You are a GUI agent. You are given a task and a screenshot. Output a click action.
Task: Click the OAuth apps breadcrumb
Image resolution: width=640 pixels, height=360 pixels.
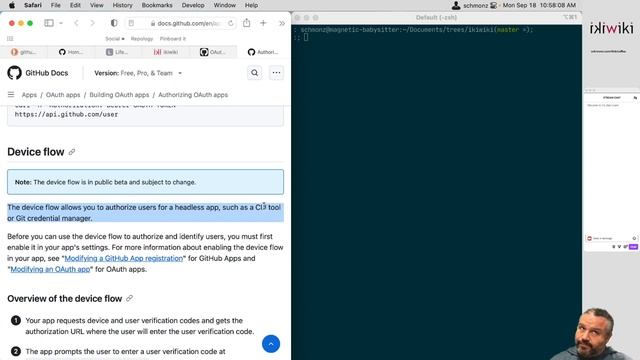tap(63, 95)
